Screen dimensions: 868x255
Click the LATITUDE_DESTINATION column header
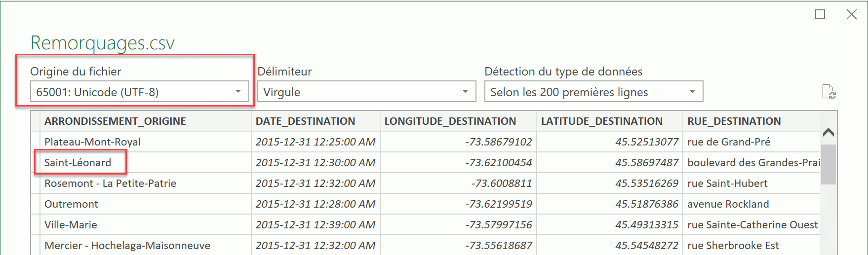tap(601, 121)
